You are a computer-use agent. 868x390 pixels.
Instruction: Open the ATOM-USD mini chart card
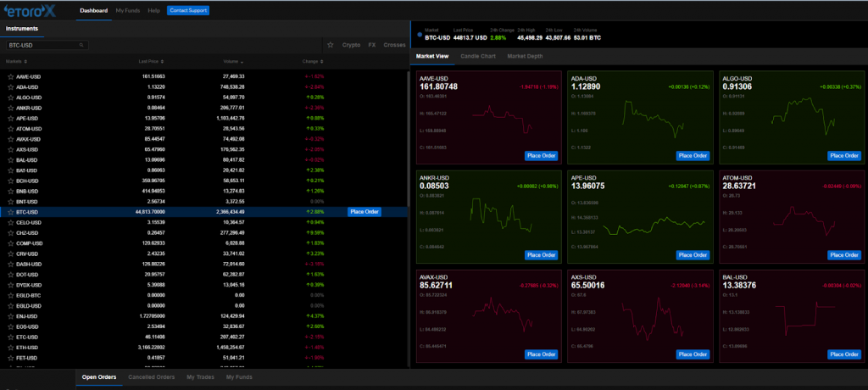tap(790, 217)
